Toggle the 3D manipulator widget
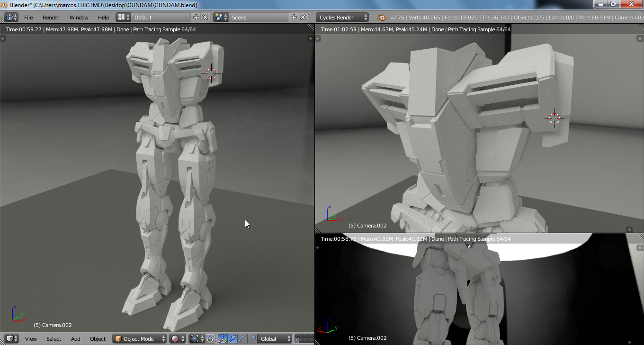 (223, 339)
